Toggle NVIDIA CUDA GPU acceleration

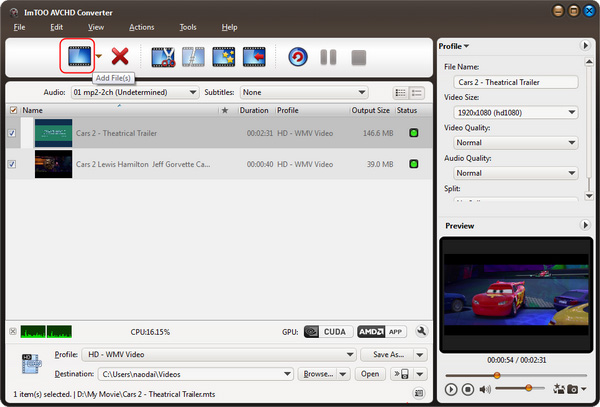point(328,332)
